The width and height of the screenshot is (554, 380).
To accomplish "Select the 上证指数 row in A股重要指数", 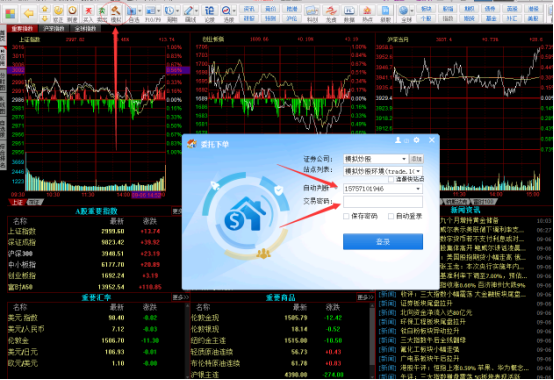I will (95, 232).
